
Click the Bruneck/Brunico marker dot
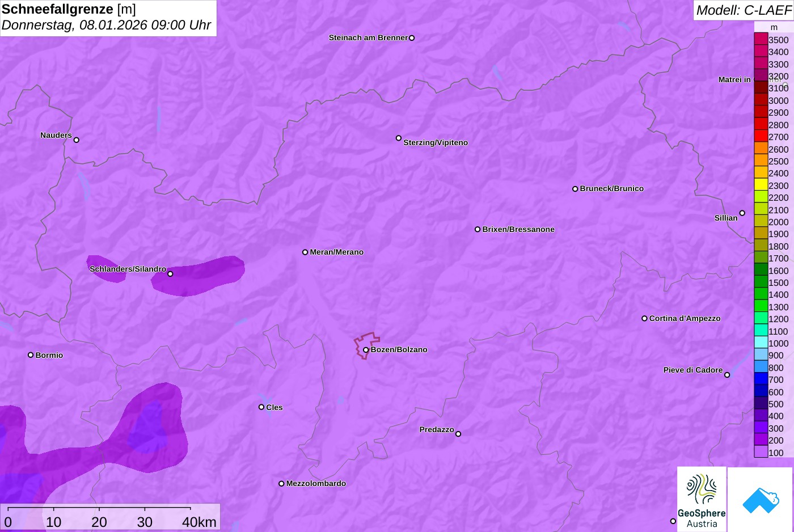point(575,189)
